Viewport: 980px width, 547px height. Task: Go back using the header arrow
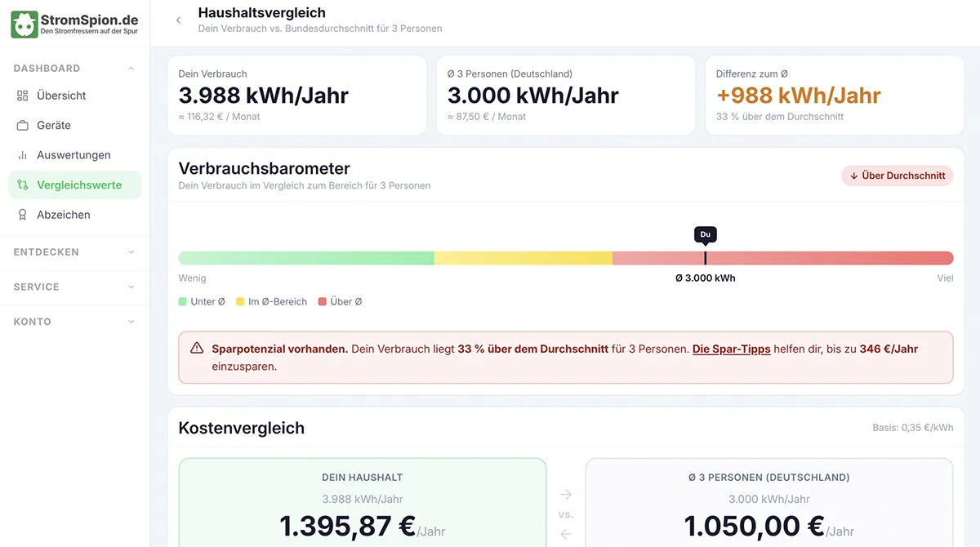point(178,20)
